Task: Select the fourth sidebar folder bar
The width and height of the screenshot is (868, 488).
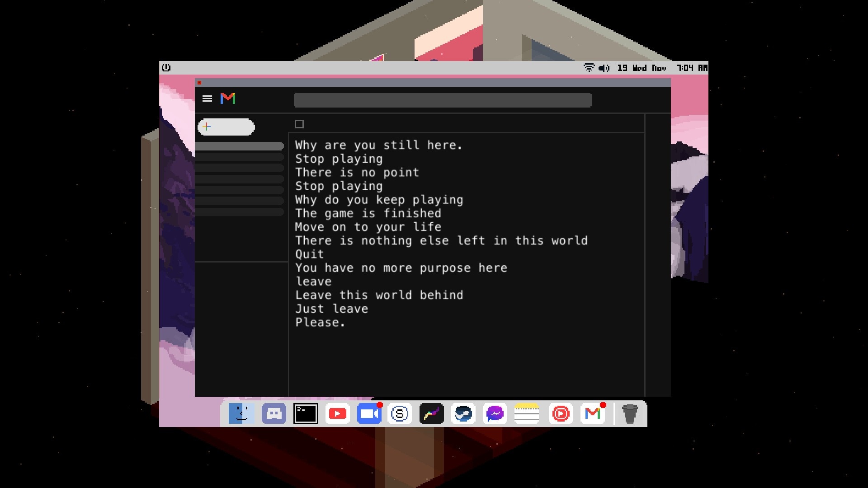Action: coord(240,179)
